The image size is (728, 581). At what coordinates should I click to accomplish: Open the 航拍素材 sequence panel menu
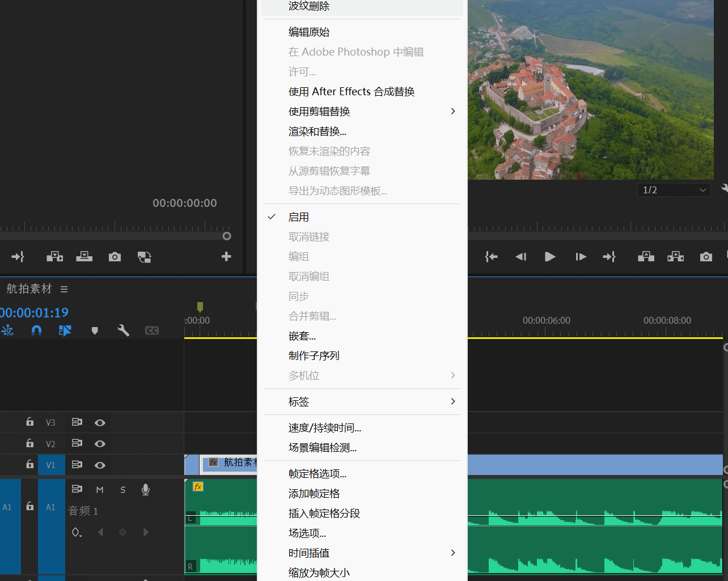point(64,289)
